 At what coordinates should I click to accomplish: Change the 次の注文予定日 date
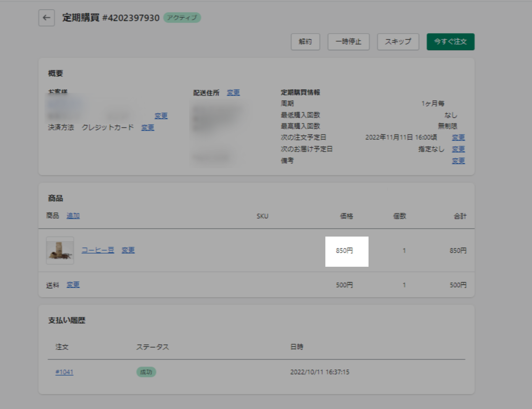458,137
